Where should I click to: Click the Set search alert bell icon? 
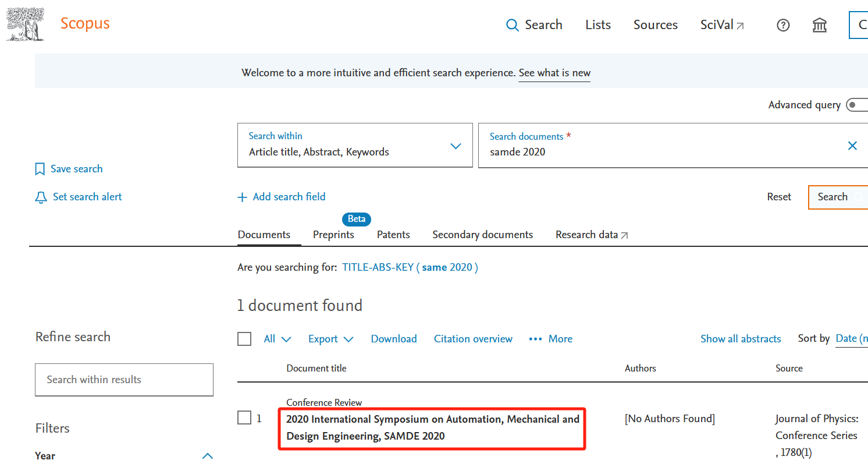41,197
